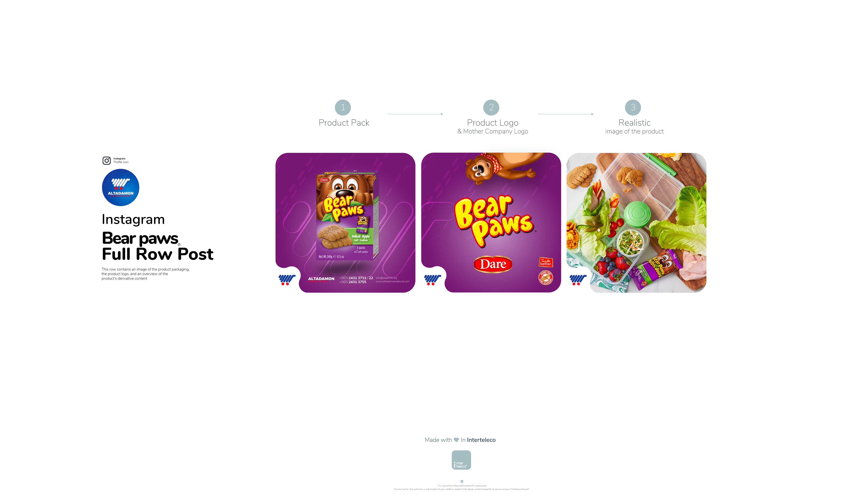Click the Product Pack step label
Viewport: 860px width, 504px height.
pyautogui.click(x=344, y=123)
